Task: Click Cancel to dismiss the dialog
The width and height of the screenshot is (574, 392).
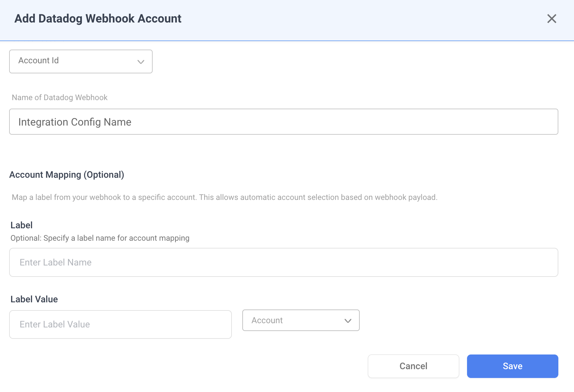Action: coord(413,366)
